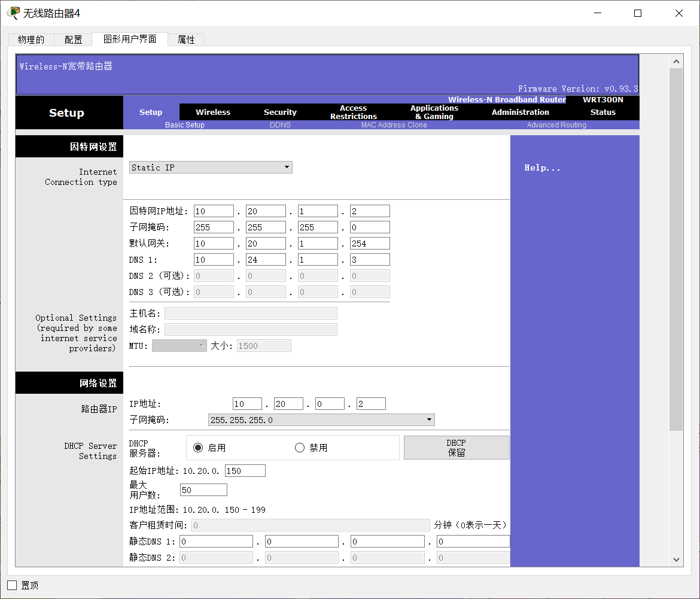
Task: Open Access Restrictions menu
Action: pyautogui.click(x=354, y=112)
